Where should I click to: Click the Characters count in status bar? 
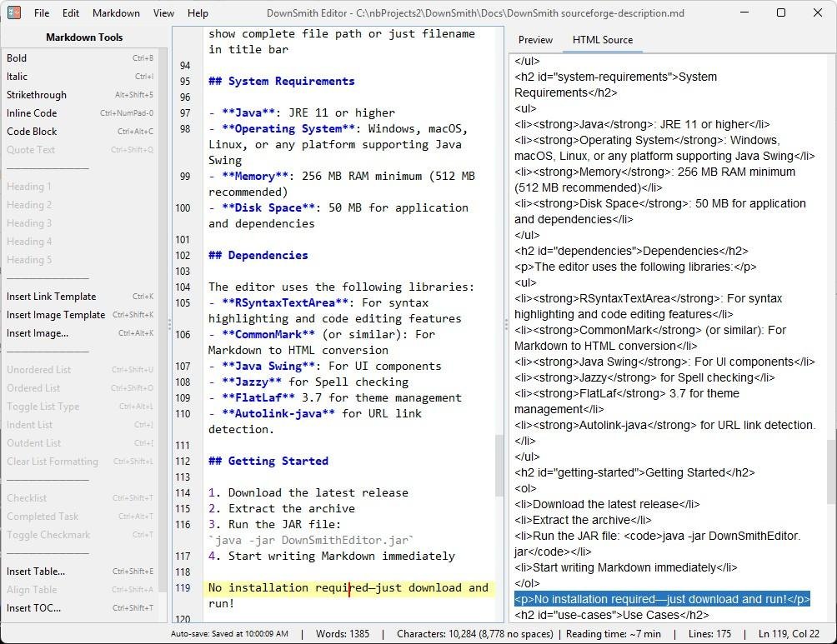point(474,634)
